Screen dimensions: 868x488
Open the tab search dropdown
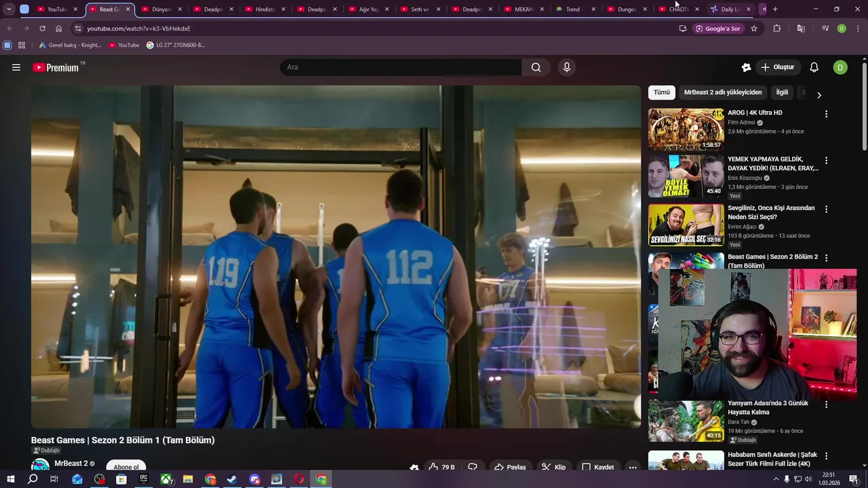click(x=9, y=9)
